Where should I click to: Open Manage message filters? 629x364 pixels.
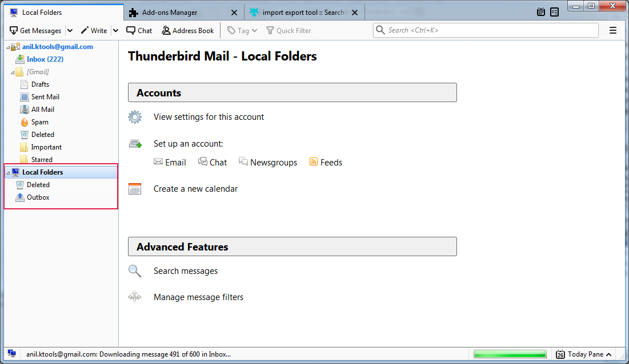[x=198, y=297]
